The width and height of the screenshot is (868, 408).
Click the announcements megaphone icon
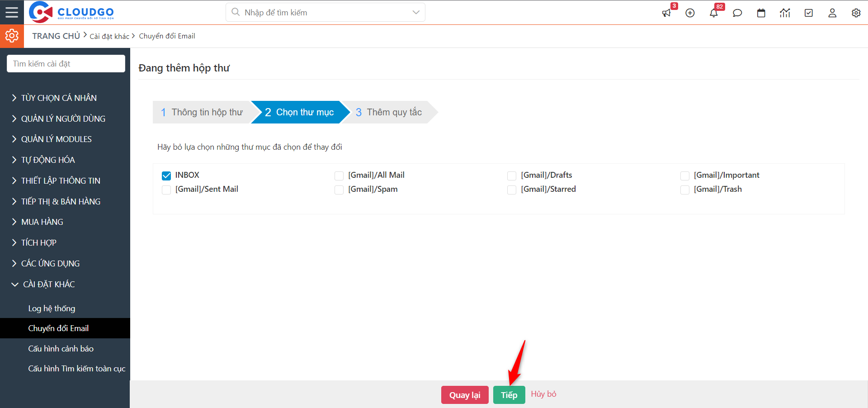click(666, 13)
